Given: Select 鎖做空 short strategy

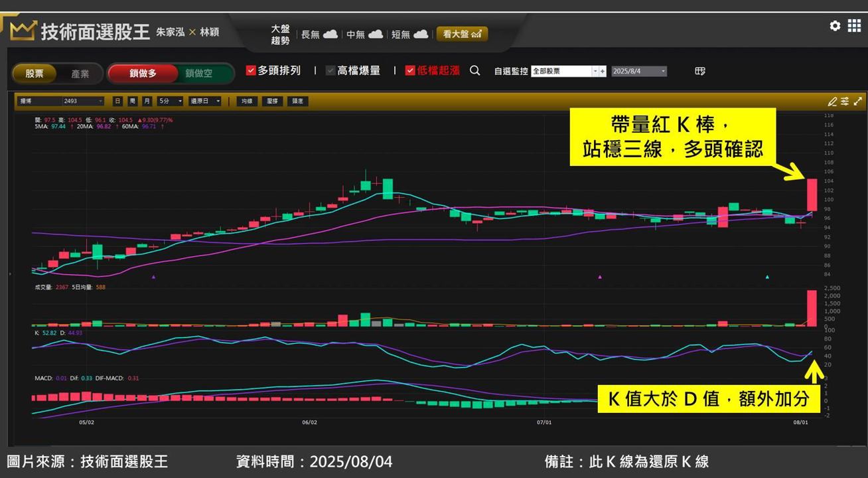Looking at the screenshot, I should (199, 74).
